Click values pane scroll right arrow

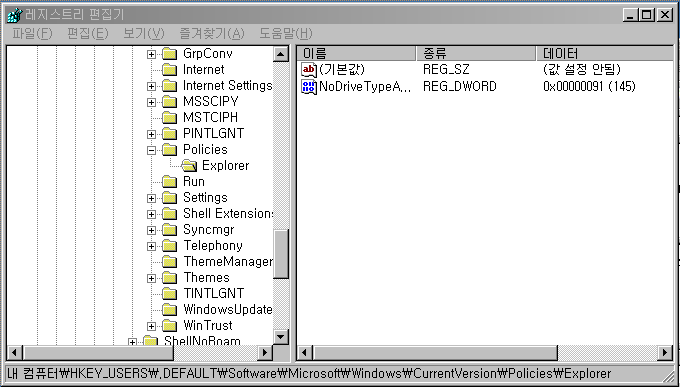(665, 352)
